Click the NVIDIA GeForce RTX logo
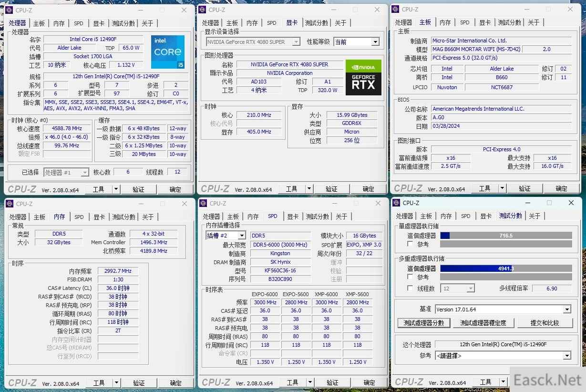586x392 pixels. (x=363, y=77)
